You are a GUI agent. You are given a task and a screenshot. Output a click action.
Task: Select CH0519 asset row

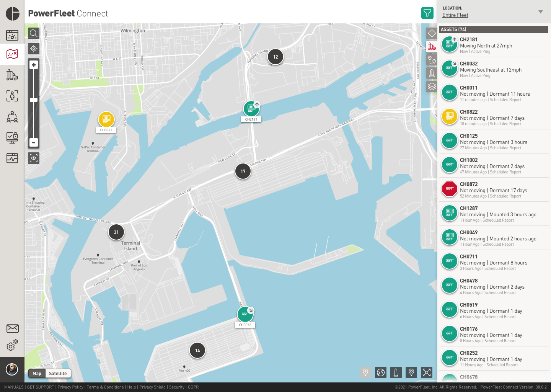(494, 310)
